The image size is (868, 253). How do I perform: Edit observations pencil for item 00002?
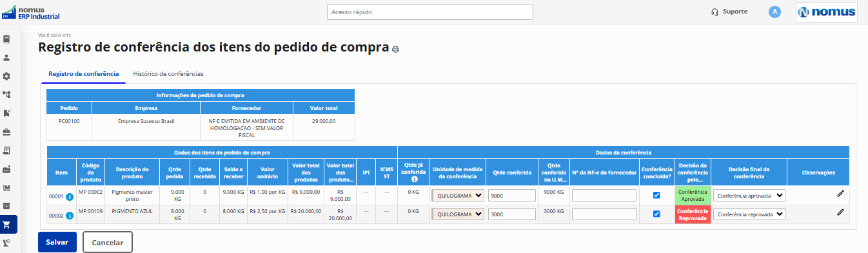840,212
